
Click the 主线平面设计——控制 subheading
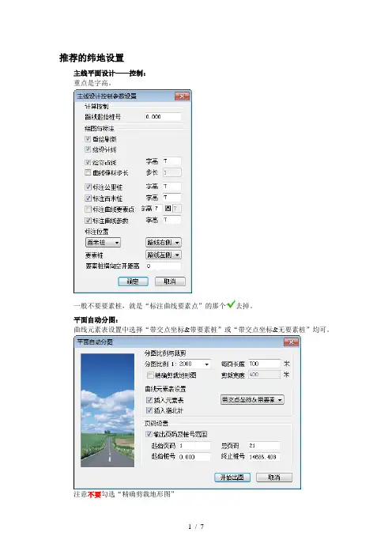(110, 74)
